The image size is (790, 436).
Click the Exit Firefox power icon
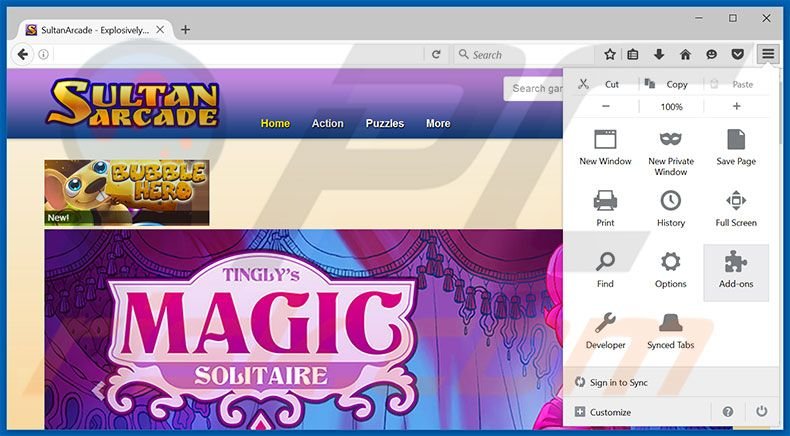(x=761, y=412)
